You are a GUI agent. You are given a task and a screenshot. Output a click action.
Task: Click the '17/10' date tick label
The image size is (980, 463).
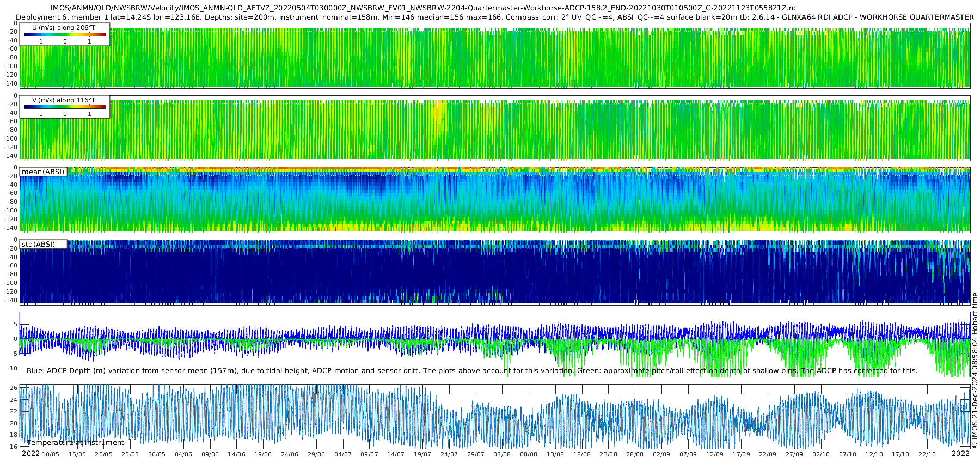(901, 454)
